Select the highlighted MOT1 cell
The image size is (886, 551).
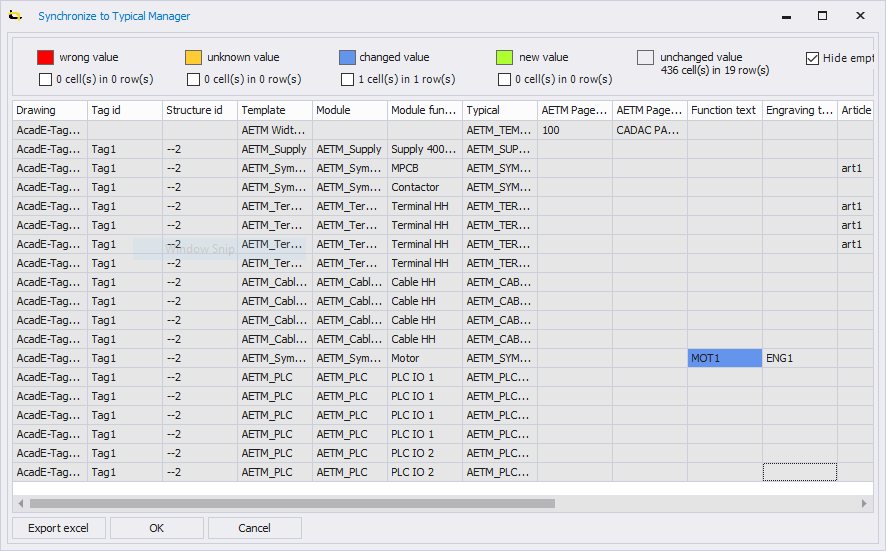[724, 358]
